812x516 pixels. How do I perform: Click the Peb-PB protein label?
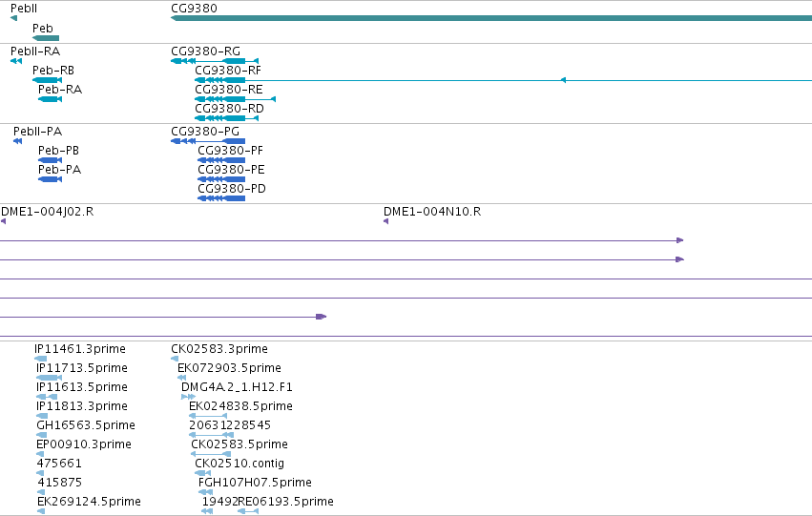click(58, 151)
